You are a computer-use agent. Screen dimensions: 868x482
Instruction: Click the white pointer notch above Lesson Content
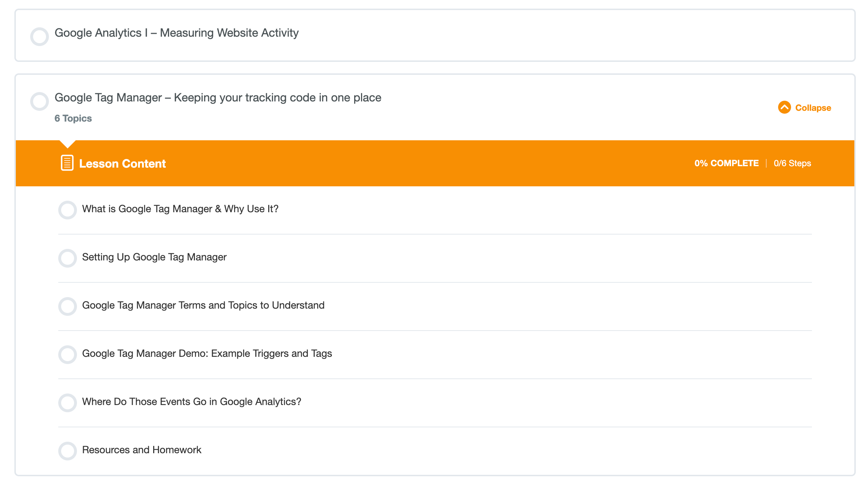[x=67, y=144]
